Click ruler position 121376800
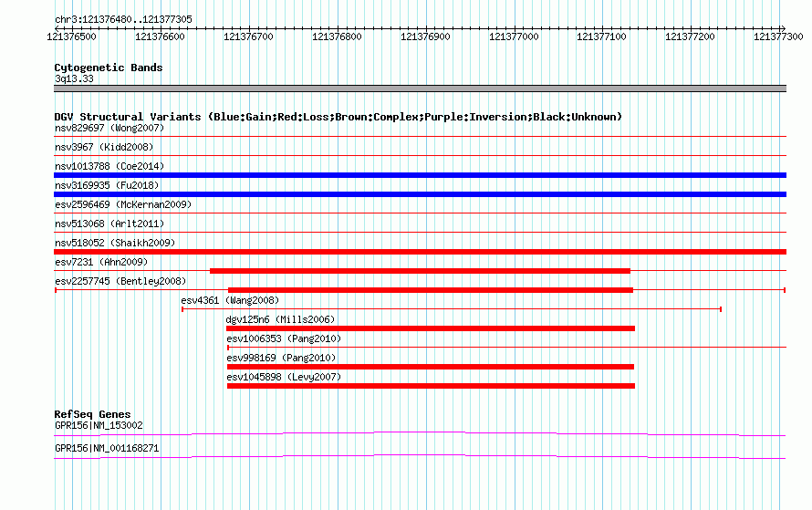Image resolution: width=812 pixels, height=510 pixels. pos(338,36)
